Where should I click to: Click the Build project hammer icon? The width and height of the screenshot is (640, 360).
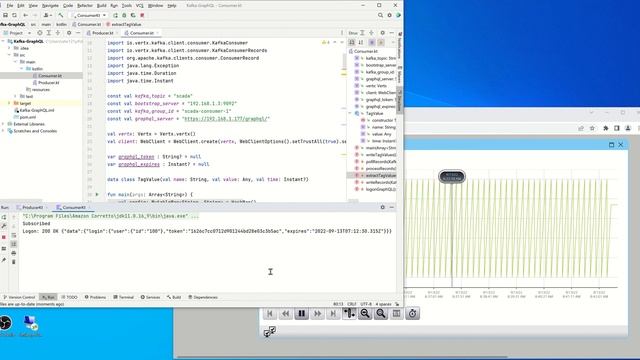(61, 16)
